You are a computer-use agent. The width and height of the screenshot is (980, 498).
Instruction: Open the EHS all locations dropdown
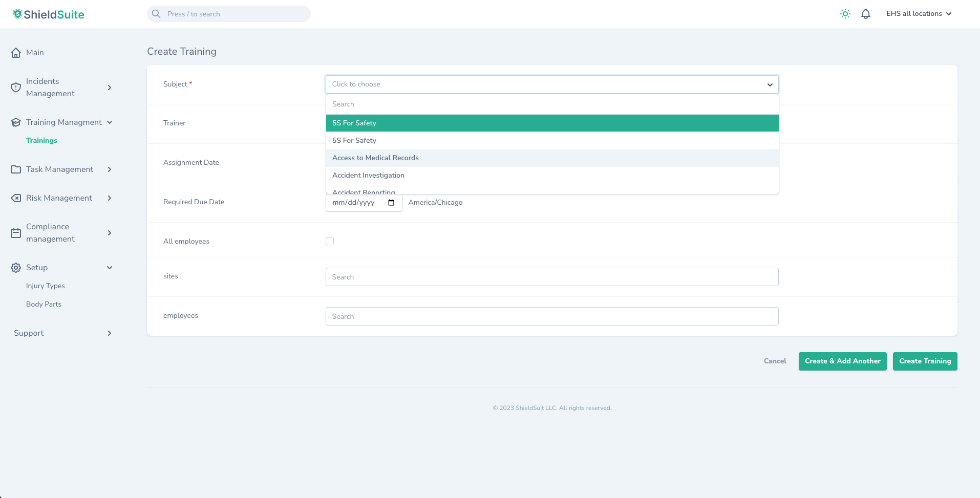pos(919,14)
